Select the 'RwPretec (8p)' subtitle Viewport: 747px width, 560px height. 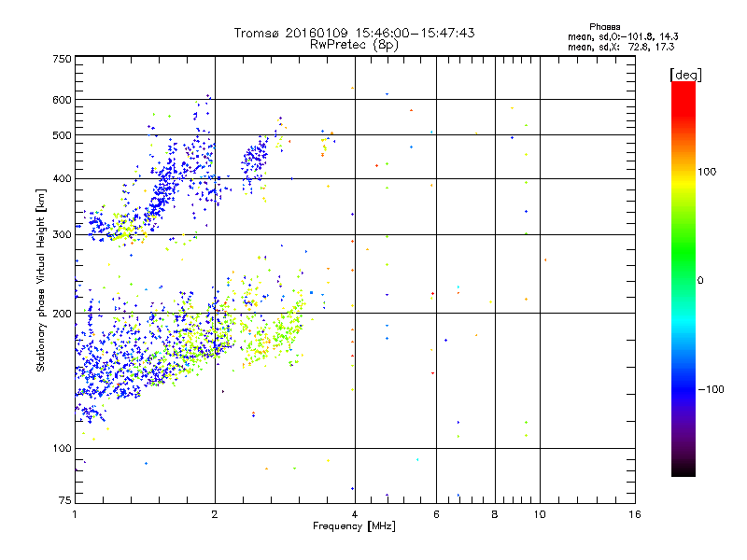pos(354,45)
